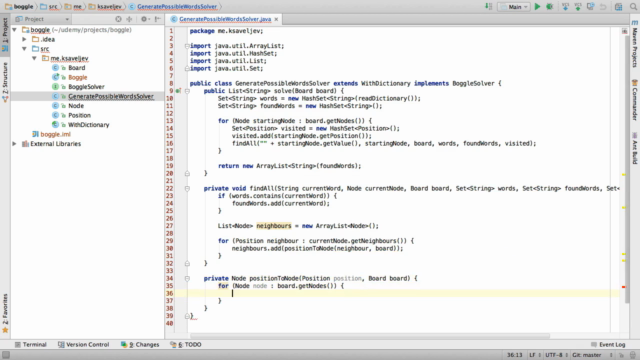640x360 pixels.
Task: Open Terminal tool window
Action: 31,344
